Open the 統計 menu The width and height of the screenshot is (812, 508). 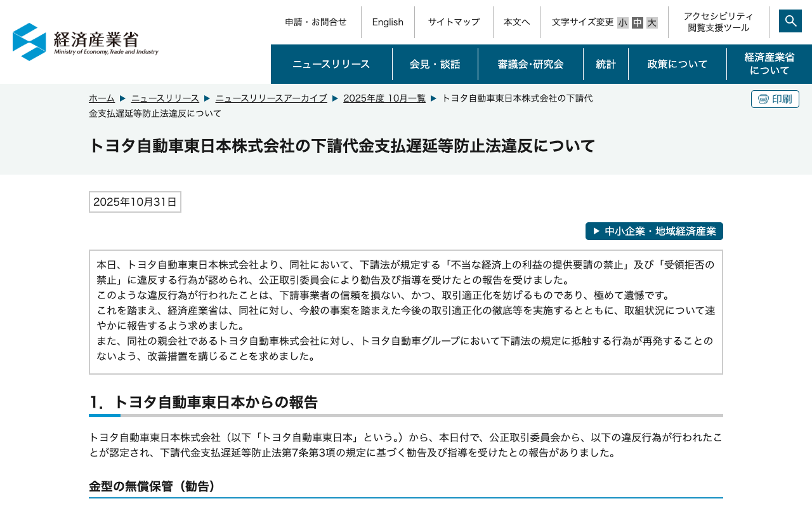pyautogui.click(x=606, y=64)
